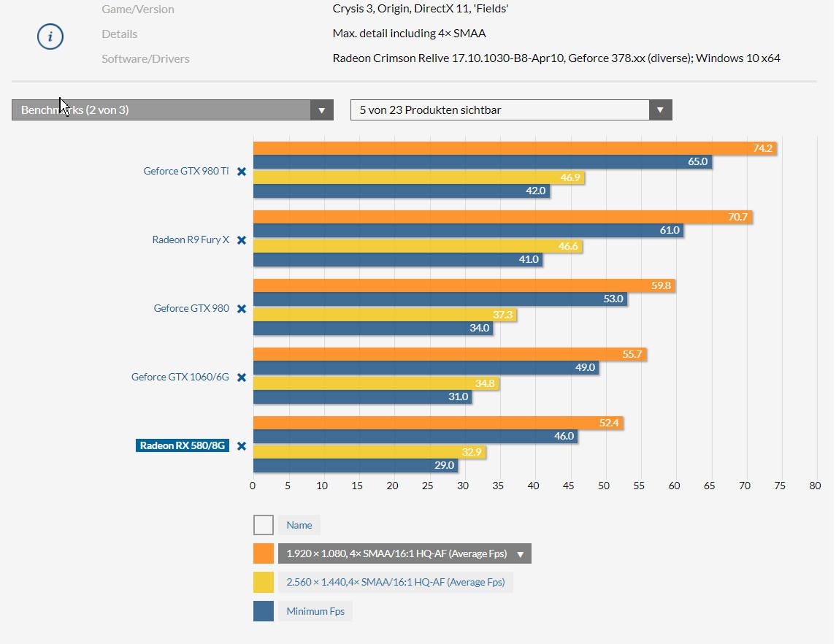Click the Geforce GTX 980 Ti label

point(186,171)
